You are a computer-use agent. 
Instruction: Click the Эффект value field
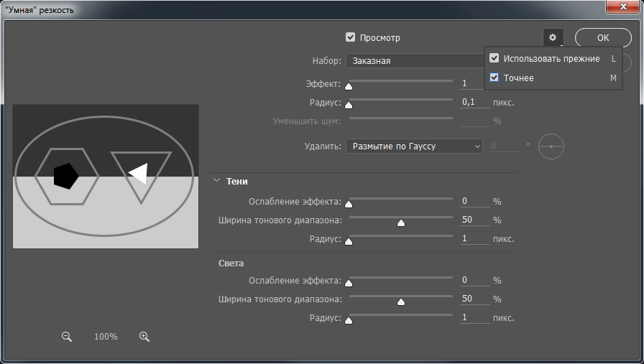(472, 83)
